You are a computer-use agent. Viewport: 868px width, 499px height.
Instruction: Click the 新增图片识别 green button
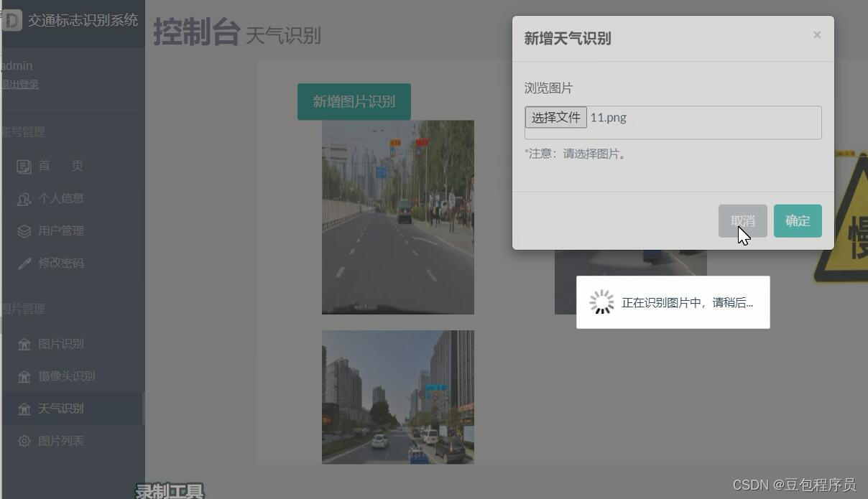(354, 101)
